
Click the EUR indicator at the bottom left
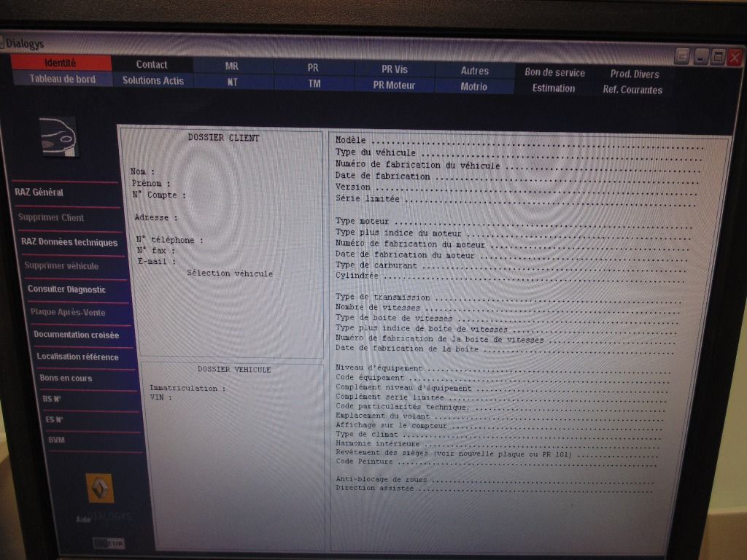109,542
